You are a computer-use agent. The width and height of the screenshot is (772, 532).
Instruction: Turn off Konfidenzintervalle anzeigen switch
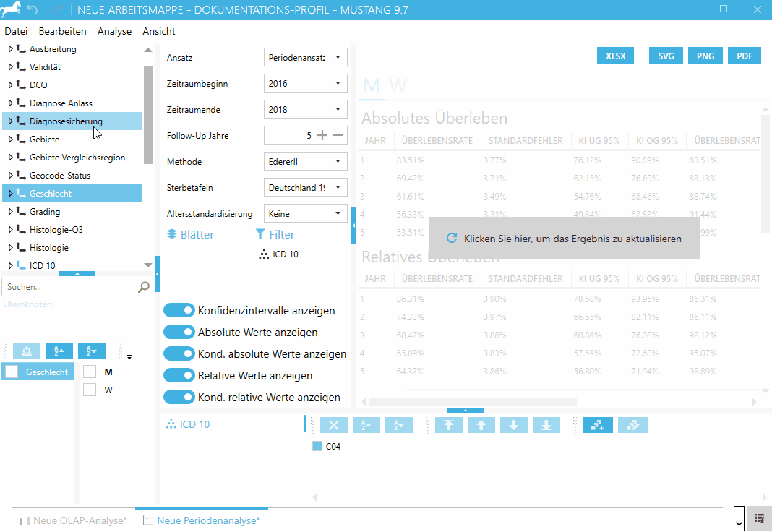[179, 311]
